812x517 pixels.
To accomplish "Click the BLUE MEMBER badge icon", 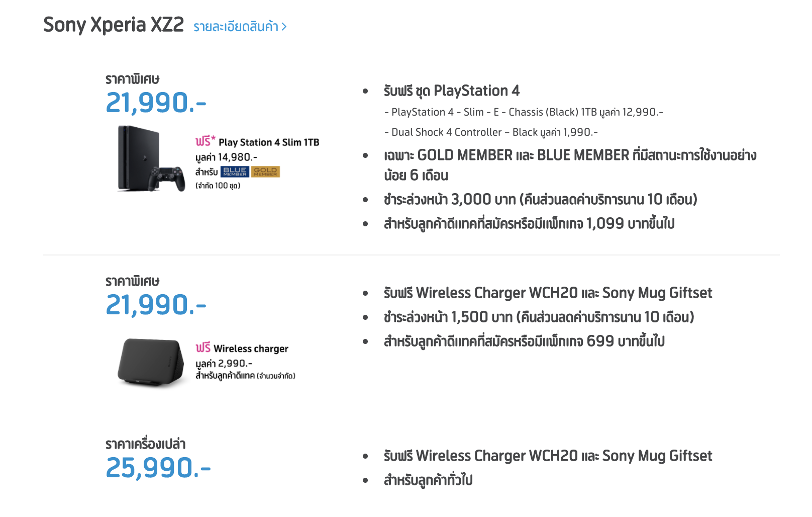I will coord(235,171).
